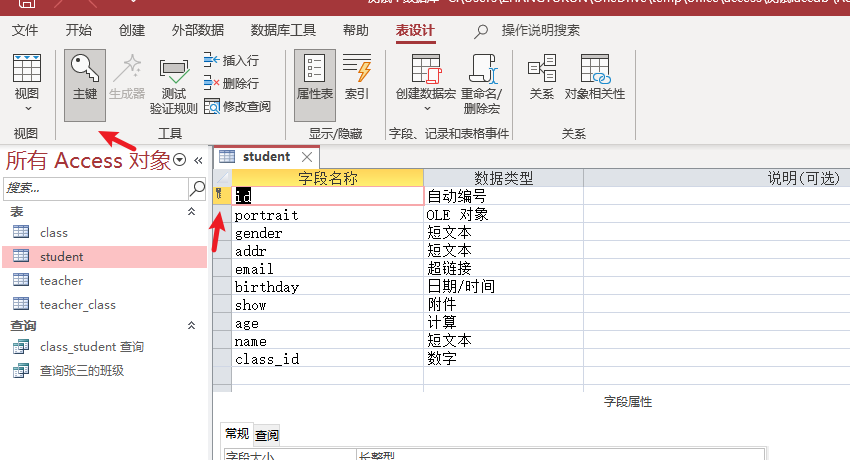Switch to the 创建 ribbon tab
This screenshot has width=850, height=460.
pyautogui.click(x=132, y=30)
